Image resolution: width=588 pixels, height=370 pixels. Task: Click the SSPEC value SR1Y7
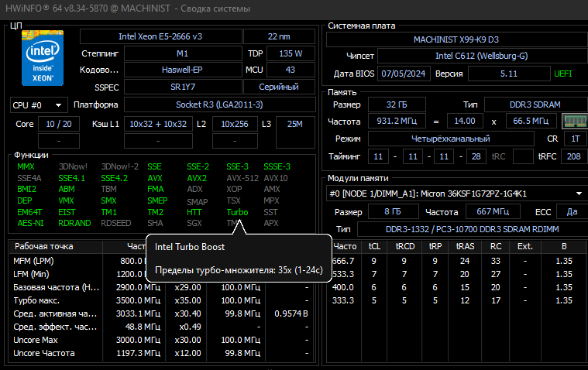click(183, 87)
